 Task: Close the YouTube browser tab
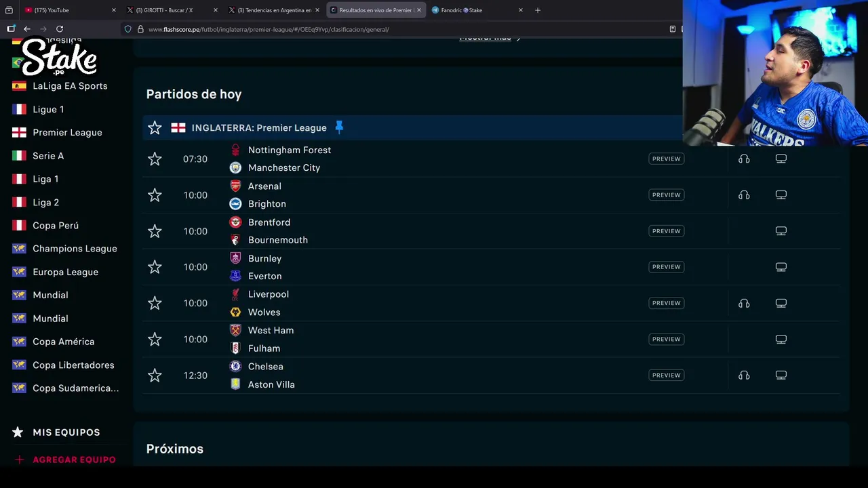(114, 10)
